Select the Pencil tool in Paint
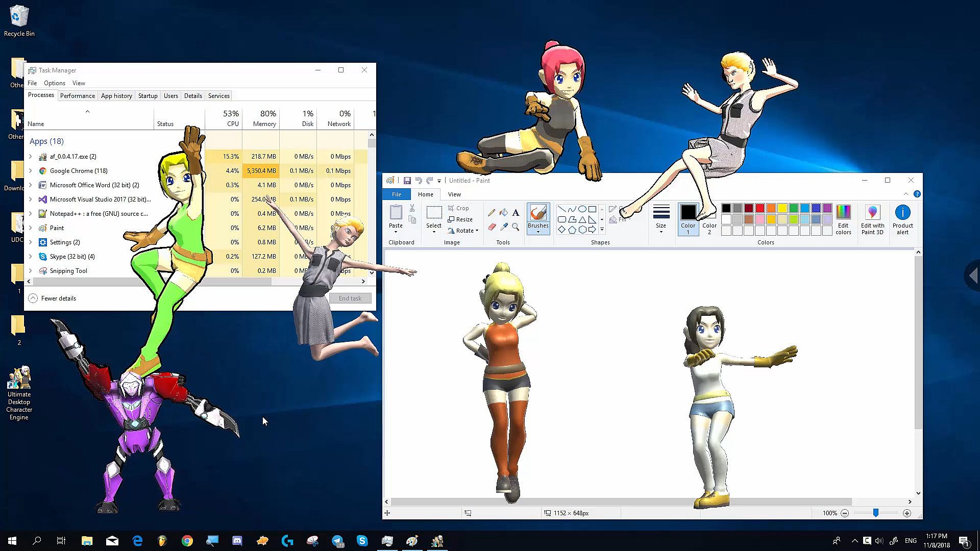The image size is (980, 551). (x=492, y=213)
